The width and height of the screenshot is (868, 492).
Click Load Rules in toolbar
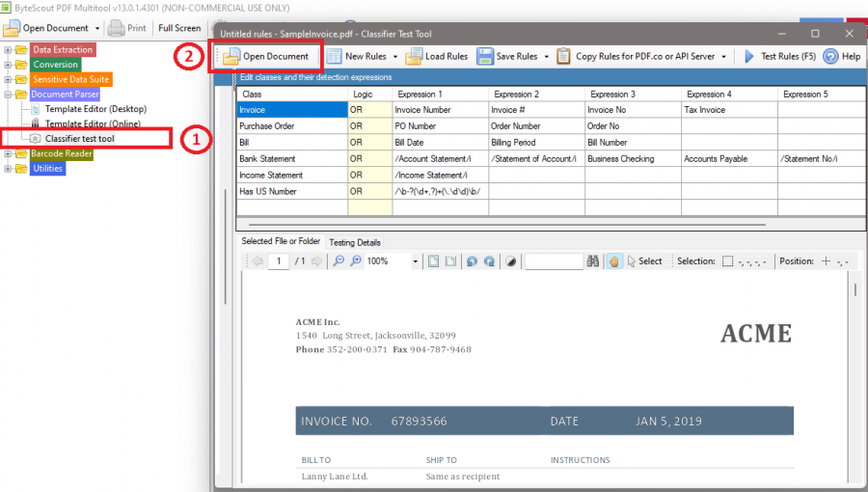click(x=437, y=57)
